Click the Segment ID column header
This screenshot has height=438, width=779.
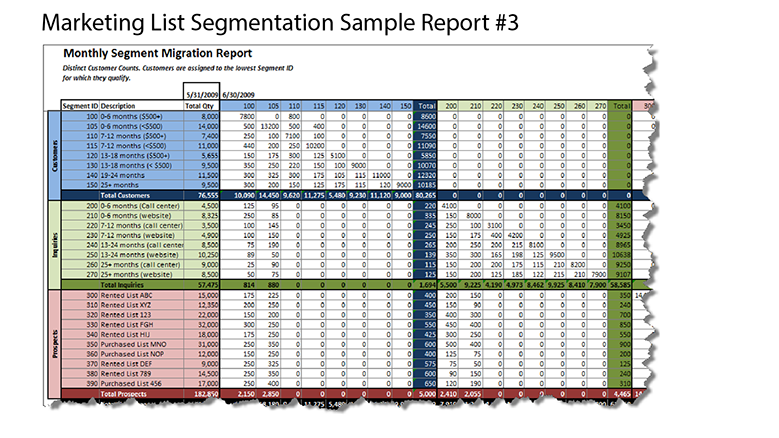click(79, 105)
